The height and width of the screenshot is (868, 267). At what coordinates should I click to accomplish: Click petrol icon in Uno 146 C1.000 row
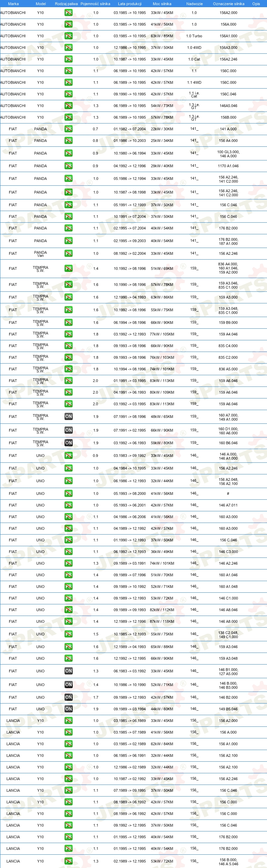(68, 598)
